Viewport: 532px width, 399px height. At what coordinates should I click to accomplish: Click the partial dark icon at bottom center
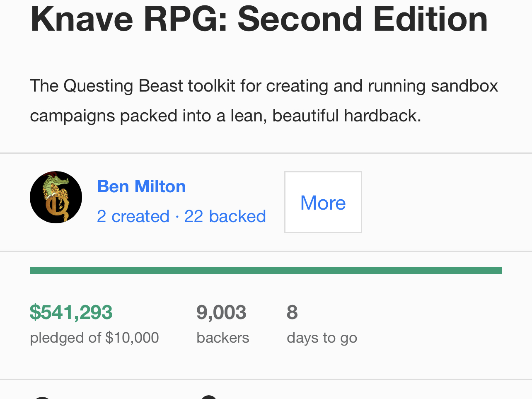point(209,397)
